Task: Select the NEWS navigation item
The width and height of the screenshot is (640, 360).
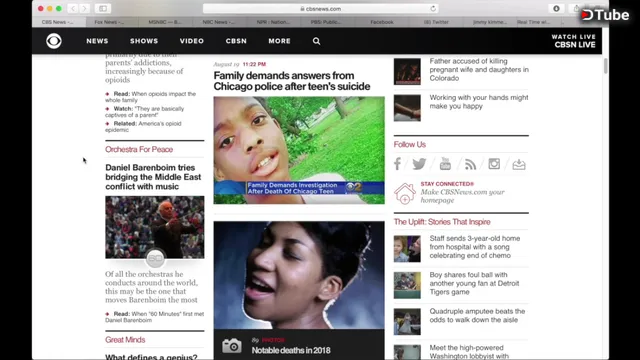Action: click(97, 41)
